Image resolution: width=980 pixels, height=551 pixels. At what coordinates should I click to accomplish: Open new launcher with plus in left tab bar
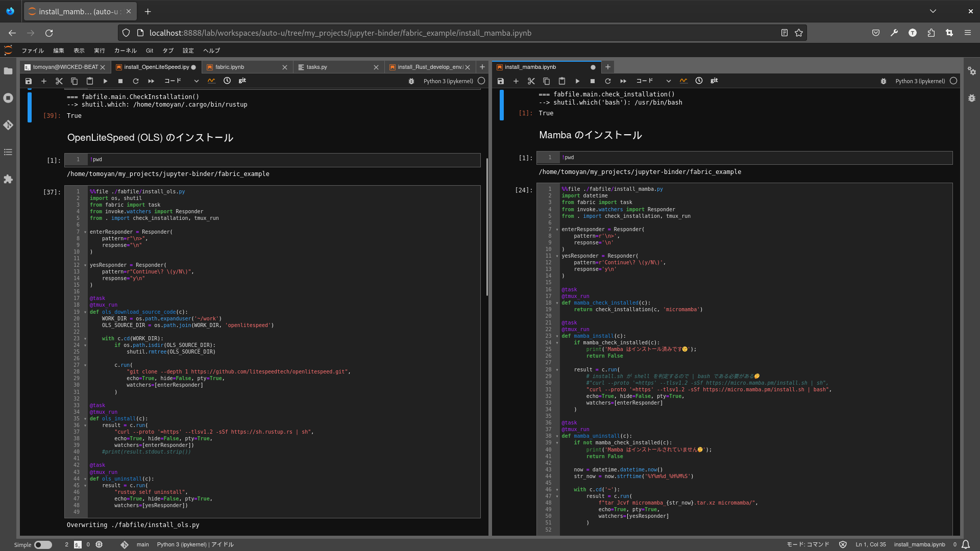tap(482, 67)
